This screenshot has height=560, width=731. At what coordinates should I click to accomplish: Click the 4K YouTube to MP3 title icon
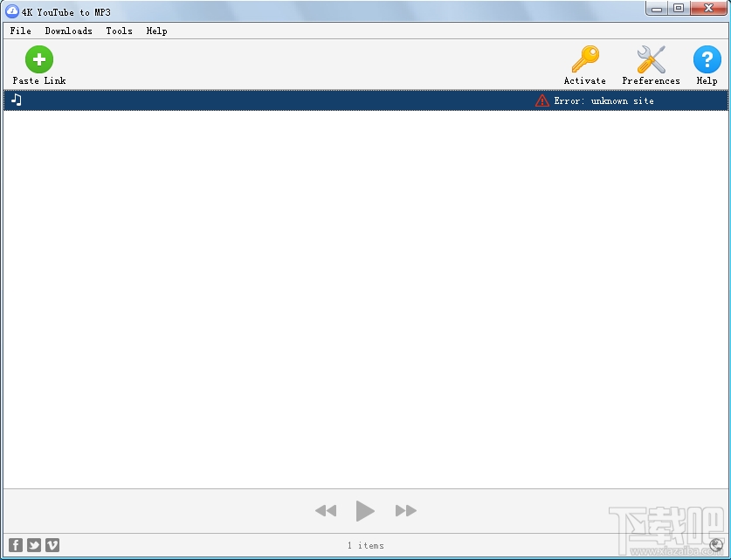point(11,11)
